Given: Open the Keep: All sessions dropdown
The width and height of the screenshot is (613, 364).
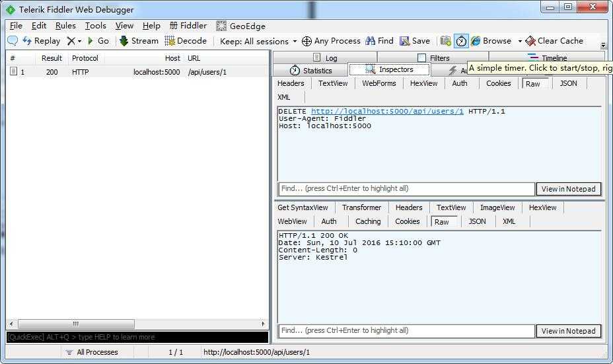Looking at the screenshot, I should pyautogui.click(x=258, y=41).
